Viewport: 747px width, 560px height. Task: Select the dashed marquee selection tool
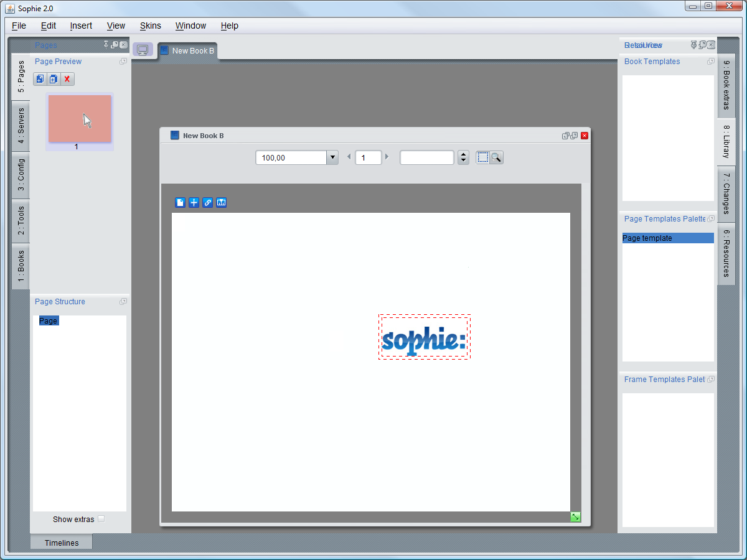[x=483, y=157]
